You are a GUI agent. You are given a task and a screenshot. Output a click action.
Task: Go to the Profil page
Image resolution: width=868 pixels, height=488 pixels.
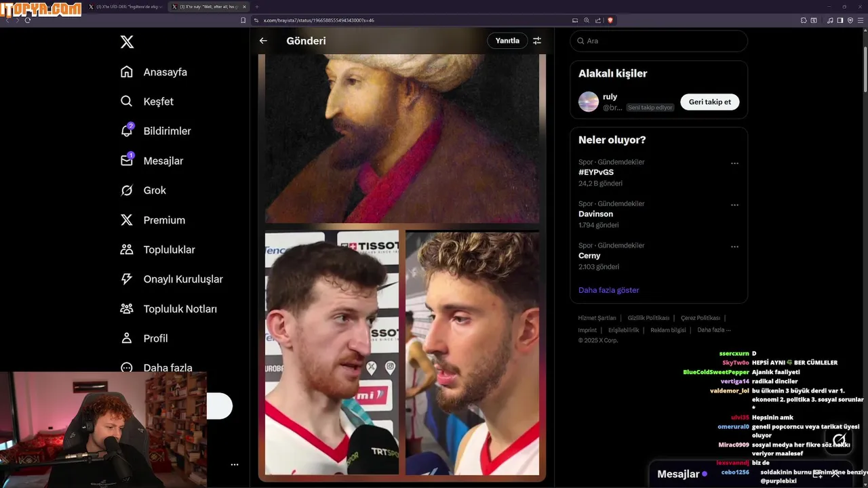144,338
